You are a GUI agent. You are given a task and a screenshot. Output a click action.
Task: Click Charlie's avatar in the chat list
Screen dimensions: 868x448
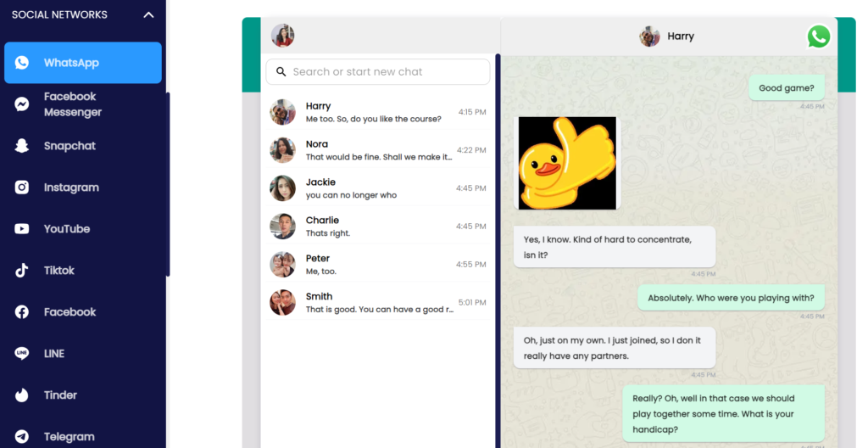(x=282, y=227)
